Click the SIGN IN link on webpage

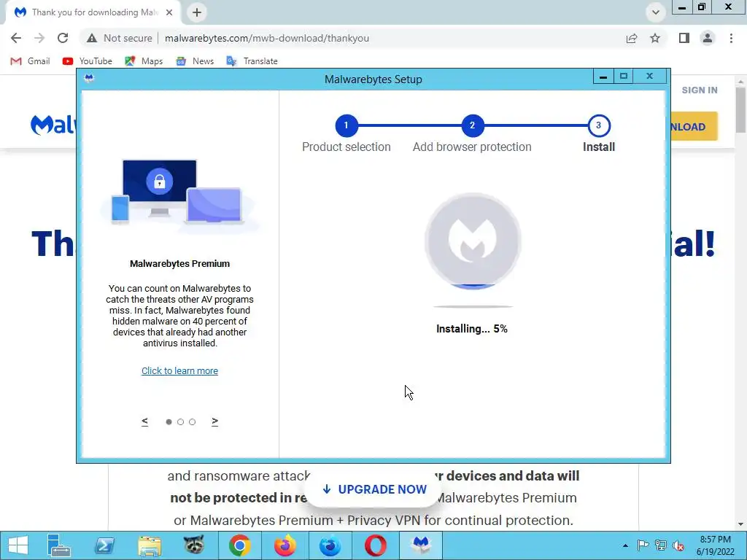click(x=700, y=90)
